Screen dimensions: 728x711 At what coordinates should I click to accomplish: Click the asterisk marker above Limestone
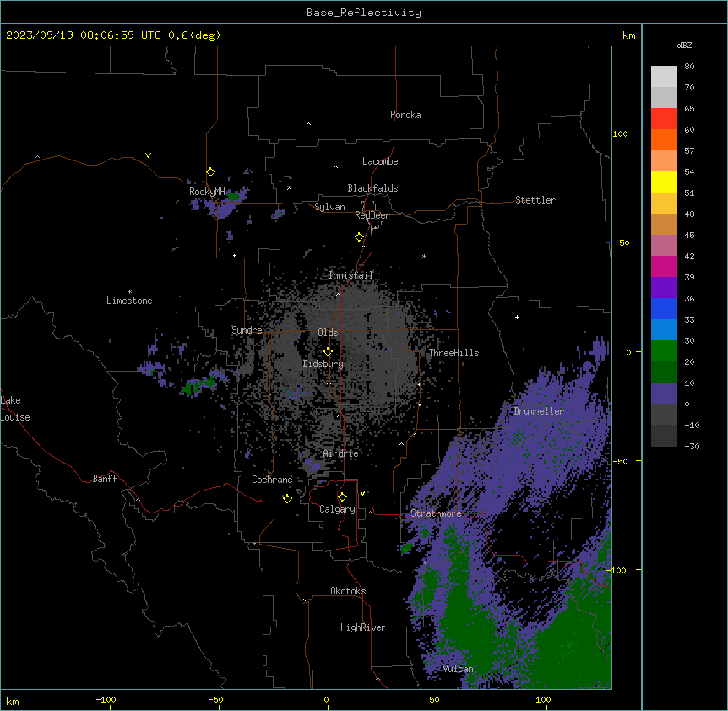point(129,291)
